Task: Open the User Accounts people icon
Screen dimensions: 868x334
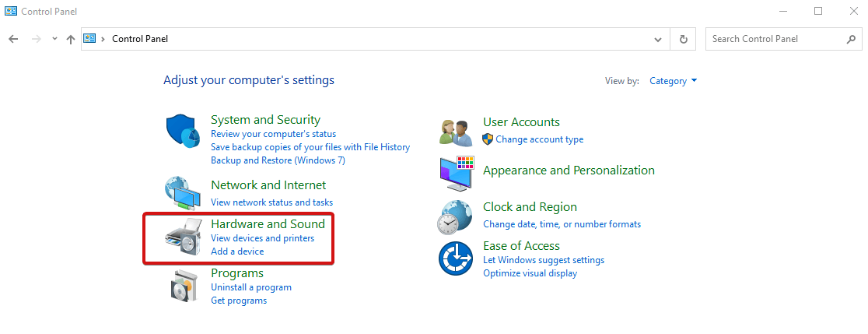Action: pos(456,132)
